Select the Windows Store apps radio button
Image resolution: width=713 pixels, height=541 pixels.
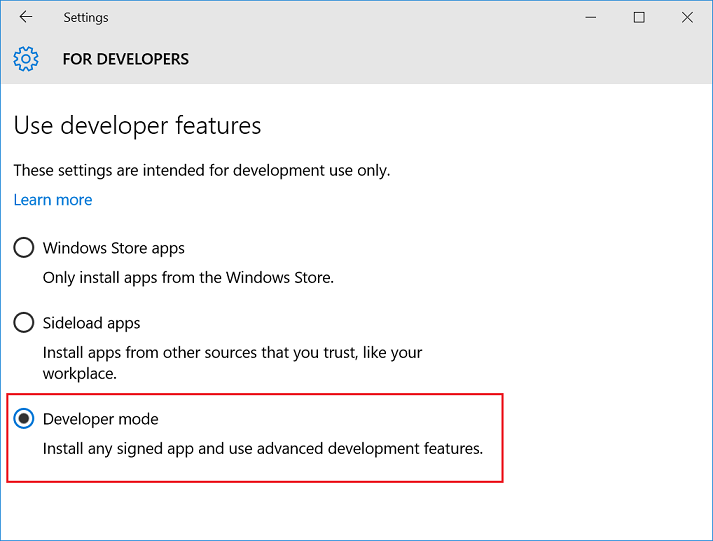pos(24,248)
